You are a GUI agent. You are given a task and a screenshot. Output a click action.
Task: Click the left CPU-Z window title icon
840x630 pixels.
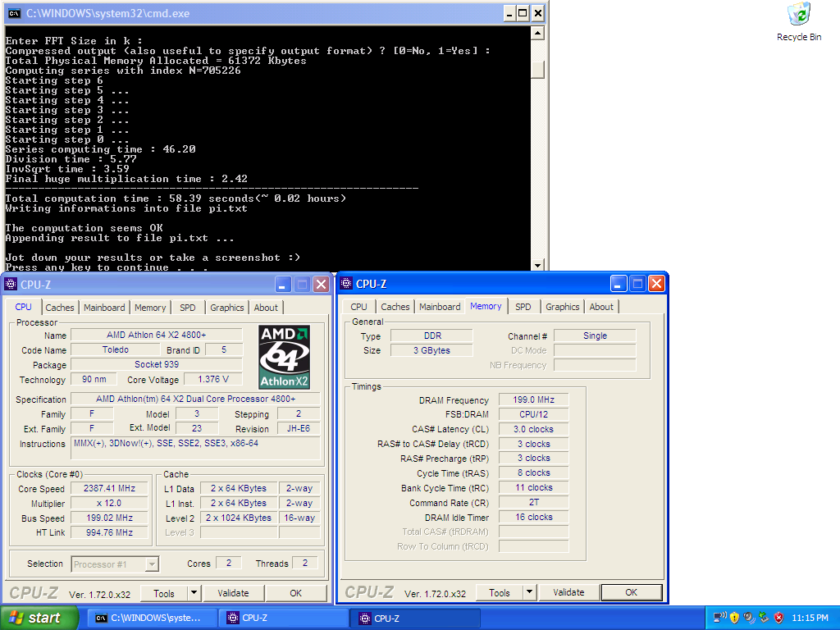point(11,284)
